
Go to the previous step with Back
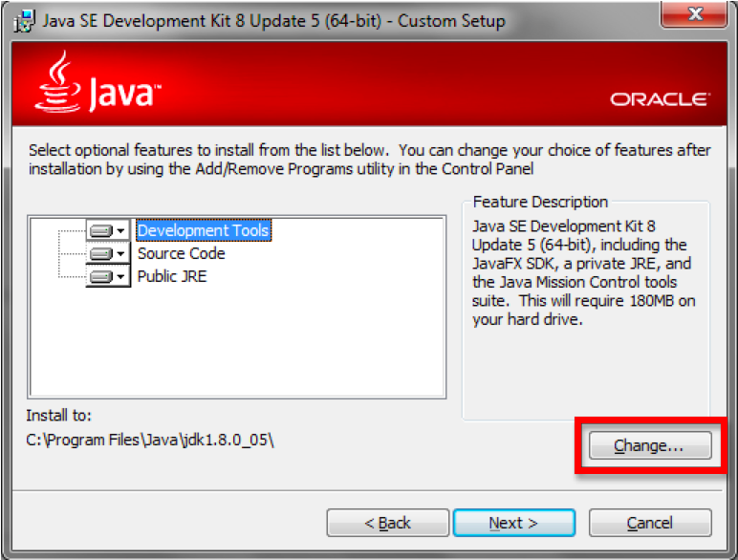point(388,523)
